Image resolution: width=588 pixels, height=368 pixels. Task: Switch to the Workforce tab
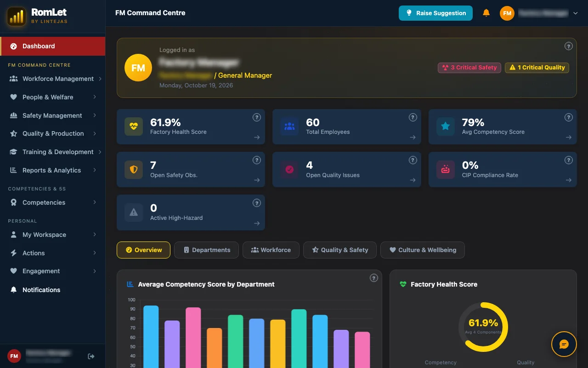pos(271,250)
